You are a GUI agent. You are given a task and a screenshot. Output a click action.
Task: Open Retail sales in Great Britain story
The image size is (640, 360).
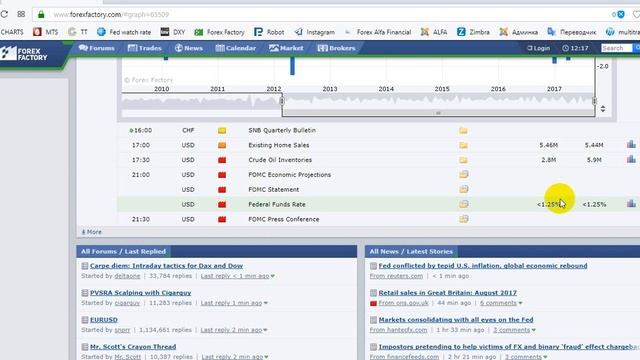pos(447,293)
